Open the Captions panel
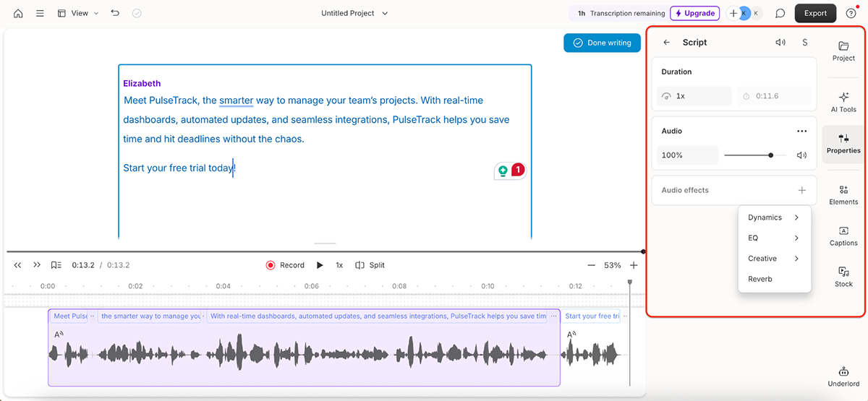Image resolution: width=868 pixels, height=401 pixels. click(843, 236)
